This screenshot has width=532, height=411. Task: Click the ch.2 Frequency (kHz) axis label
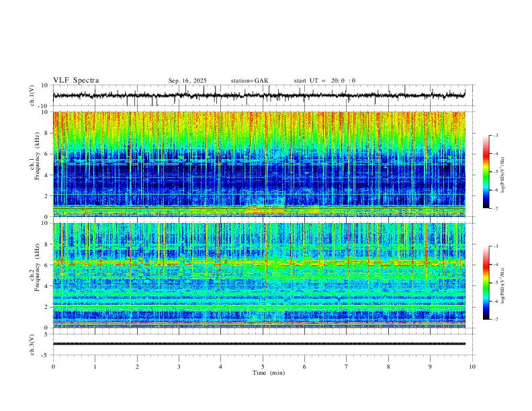36,267
